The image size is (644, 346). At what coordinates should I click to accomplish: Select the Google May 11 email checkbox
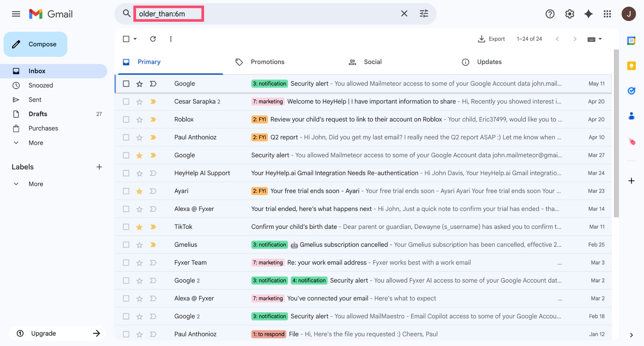pyautogui.click(x=126, y=84)
